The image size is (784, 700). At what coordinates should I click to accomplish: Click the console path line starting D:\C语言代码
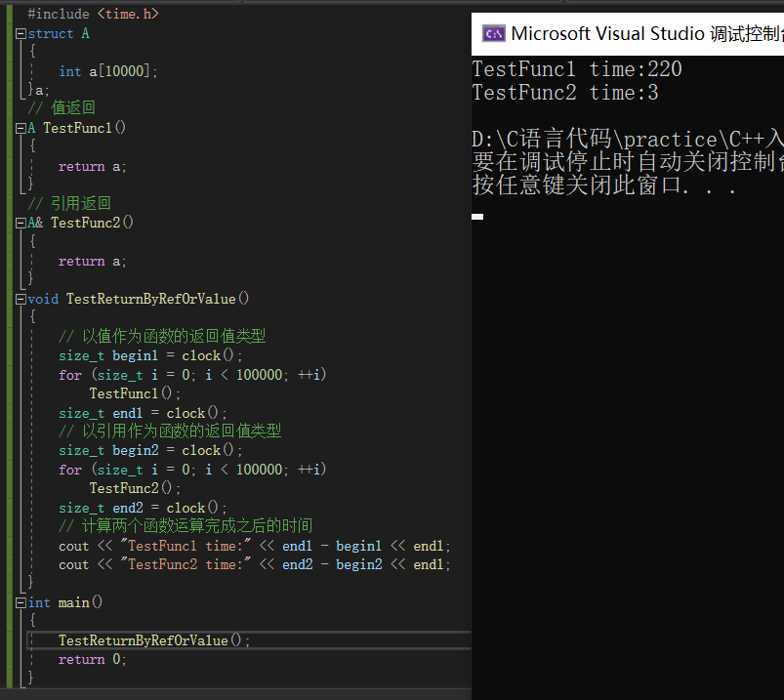pos(628,139)
